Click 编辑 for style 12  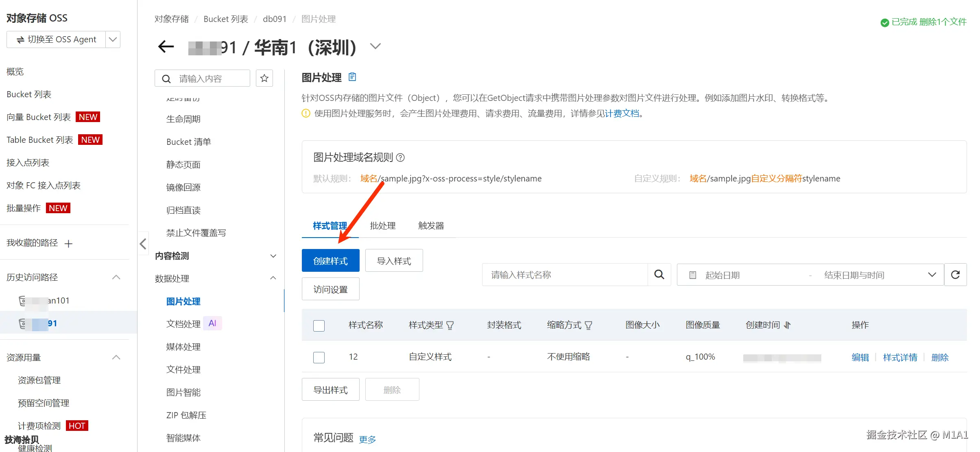click(x=860, y=358)
